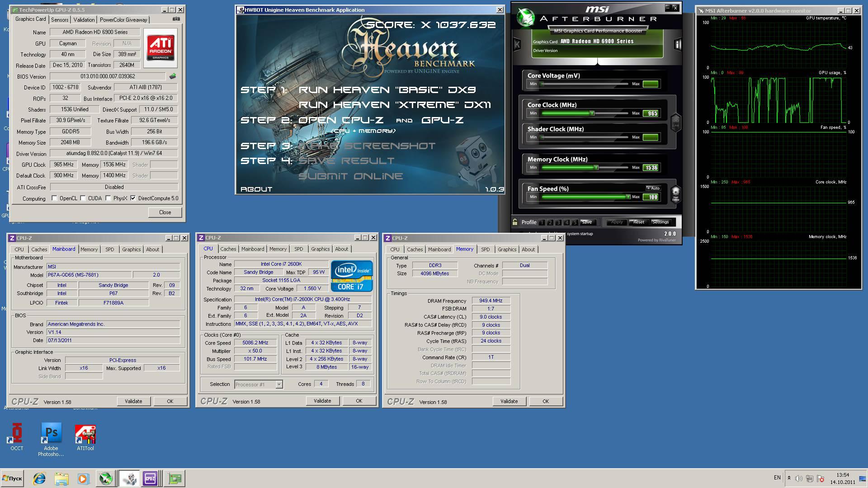
Task: Click the fan User Define gear icon
Action: 675,194
